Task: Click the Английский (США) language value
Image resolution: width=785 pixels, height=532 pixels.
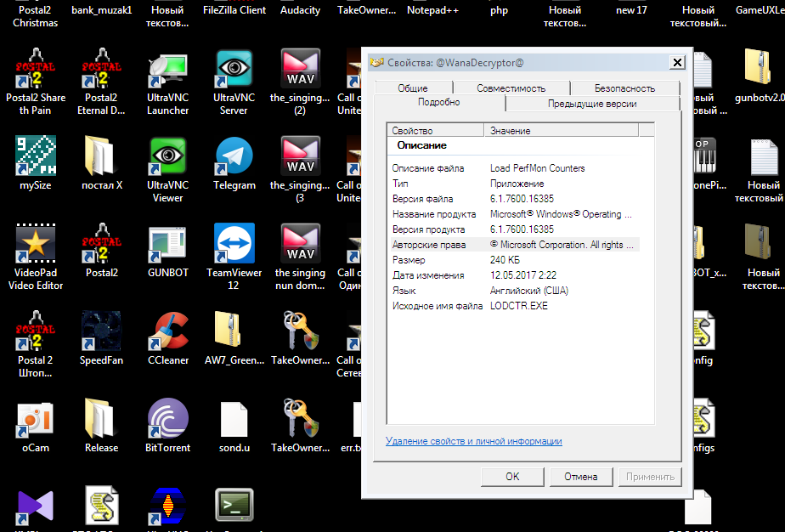Action: [529, 291]
